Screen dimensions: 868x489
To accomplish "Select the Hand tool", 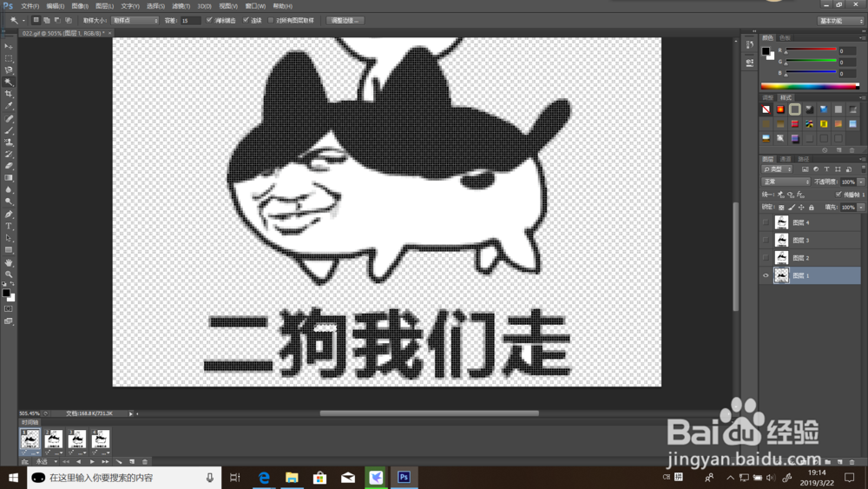I will tap(9, 262).
